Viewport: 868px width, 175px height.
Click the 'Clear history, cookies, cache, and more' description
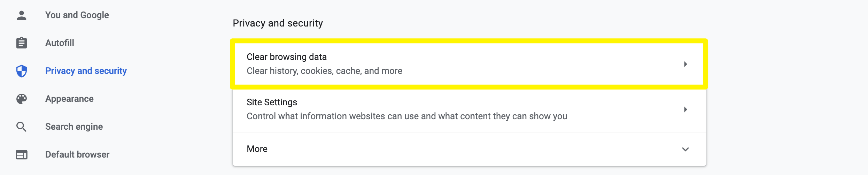point(324,71)
